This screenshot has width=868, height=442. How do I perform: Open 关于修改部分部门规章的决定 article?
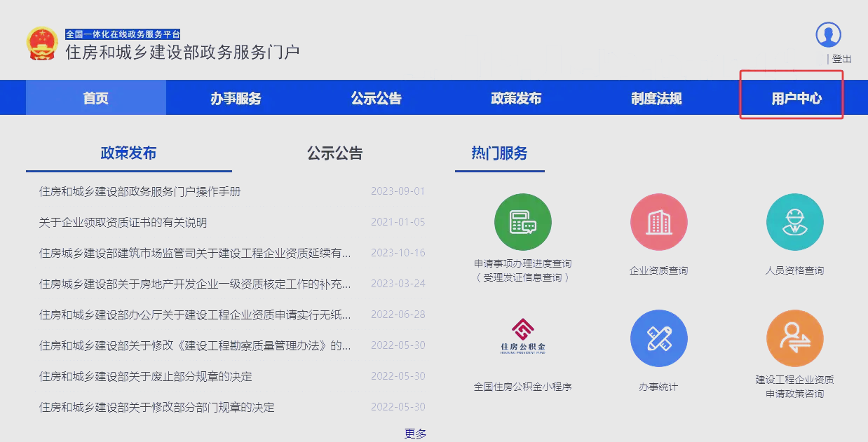click(x=157, y=407)
